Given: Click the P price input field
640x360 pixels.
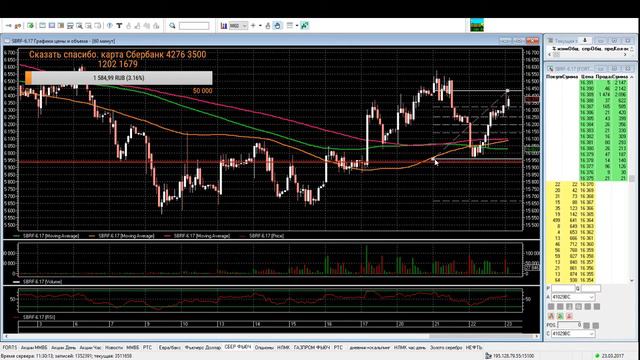Looking at the screenshot, I should pos(563,289).
